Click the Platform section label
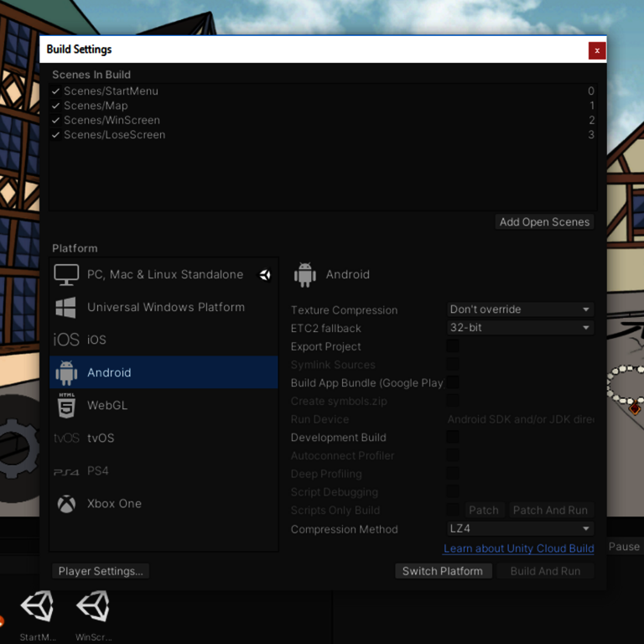Screen dimensions: 644x644 click(75, 248)
